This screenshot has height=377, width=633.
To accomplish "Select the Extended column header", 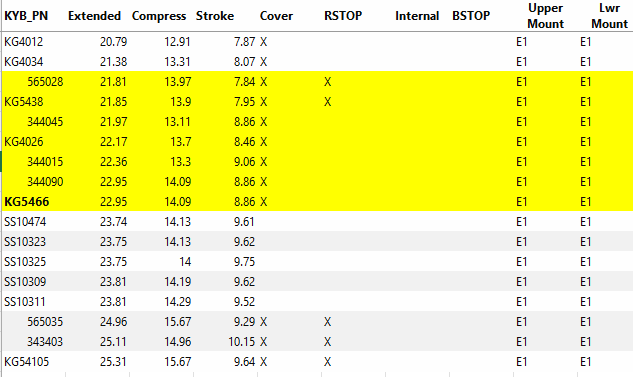I will [94, 16].
